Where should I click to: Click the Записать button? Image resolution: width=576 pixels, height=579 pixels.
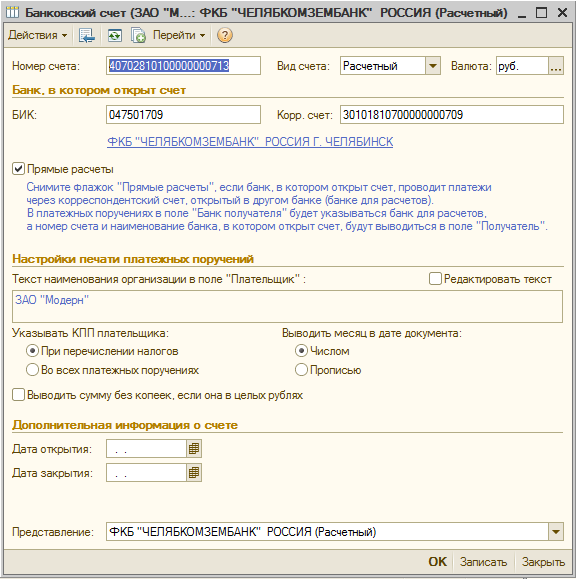coord(483,562)
